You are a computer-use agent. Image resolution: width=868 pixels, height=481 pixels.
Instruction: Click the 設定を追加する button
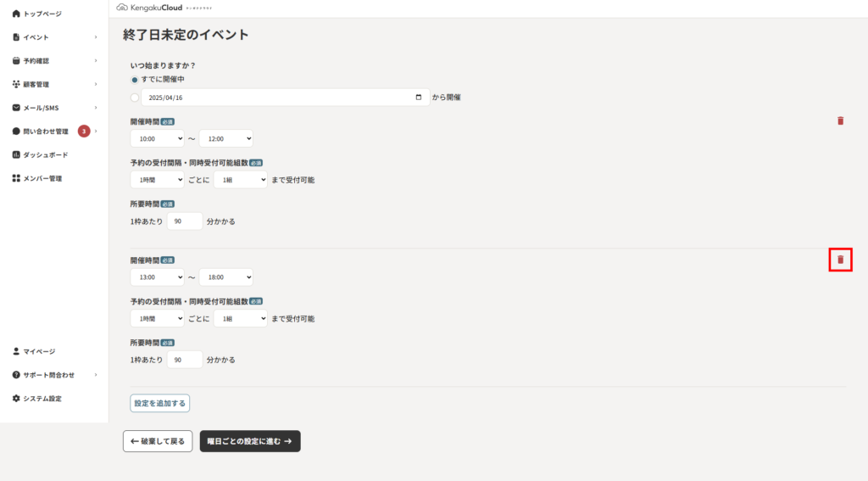160,404
